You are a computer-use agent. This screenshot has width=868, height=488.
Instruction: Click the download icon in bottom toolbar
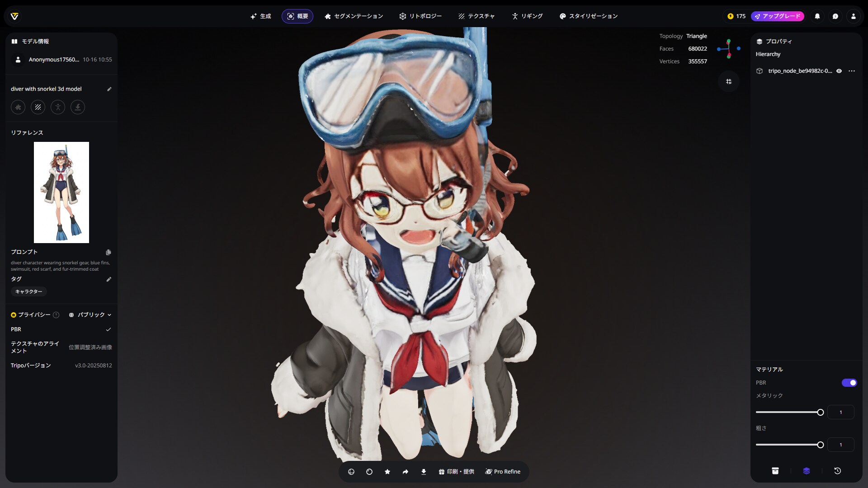tap(424, 472)
